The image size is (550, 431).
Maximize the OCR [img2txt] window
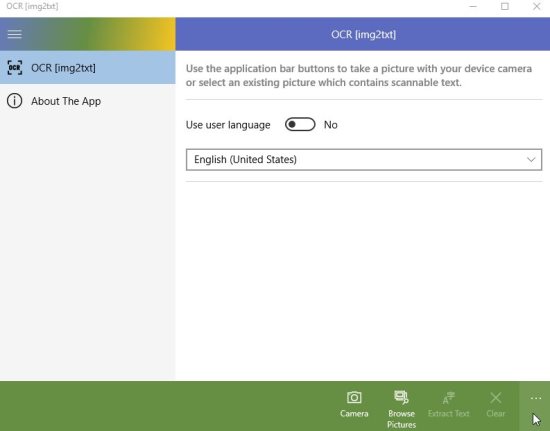[505, 6]
